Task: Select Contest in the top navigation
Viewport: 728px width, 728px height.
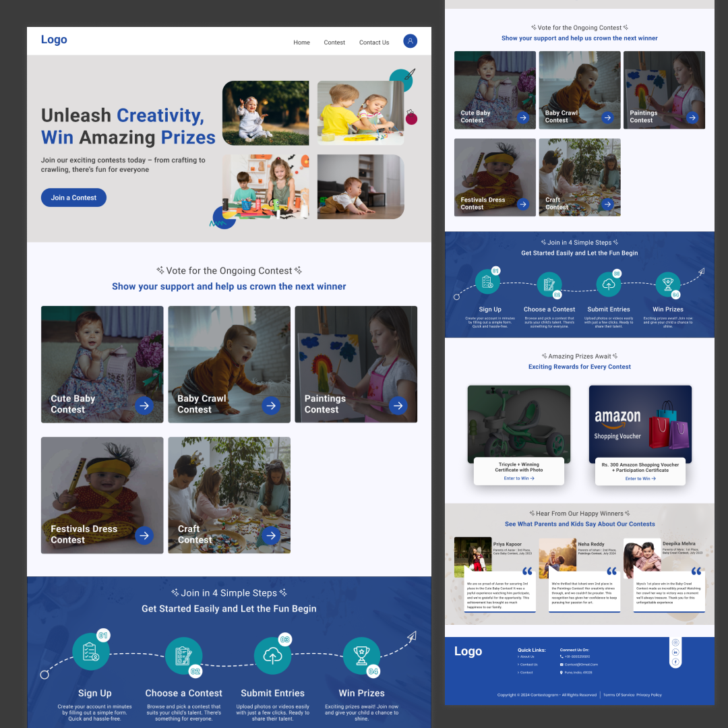Action: (334, 42)
